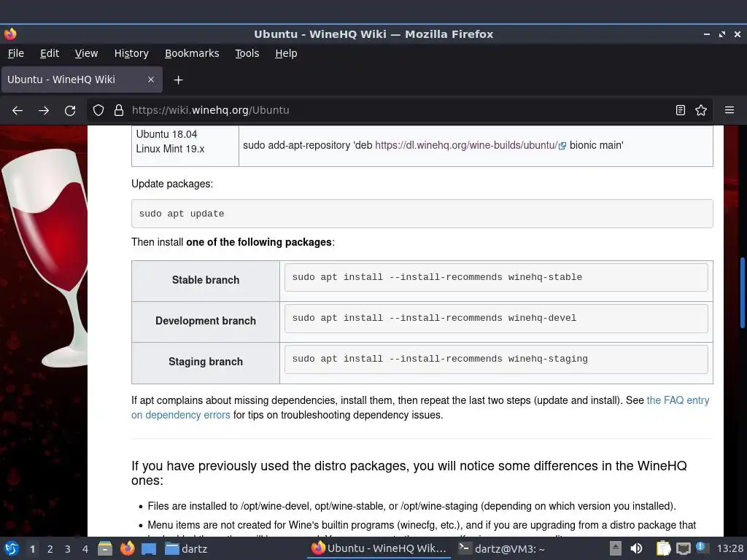This screenshot has height=560, width=747.
Task: Launch Firefox from the taskbar quick-launch icon
Action: point(127,548)
